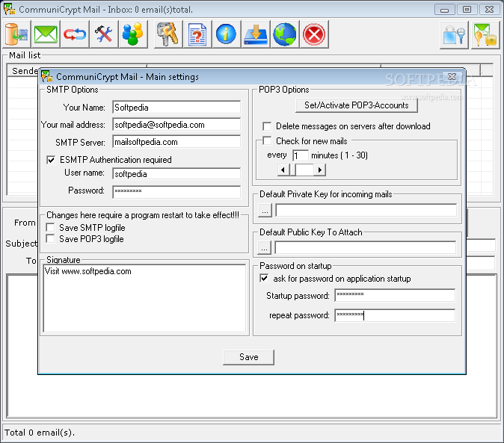Click the padlock with key icon
Screen dimensions: 504x443
(454, 34)
